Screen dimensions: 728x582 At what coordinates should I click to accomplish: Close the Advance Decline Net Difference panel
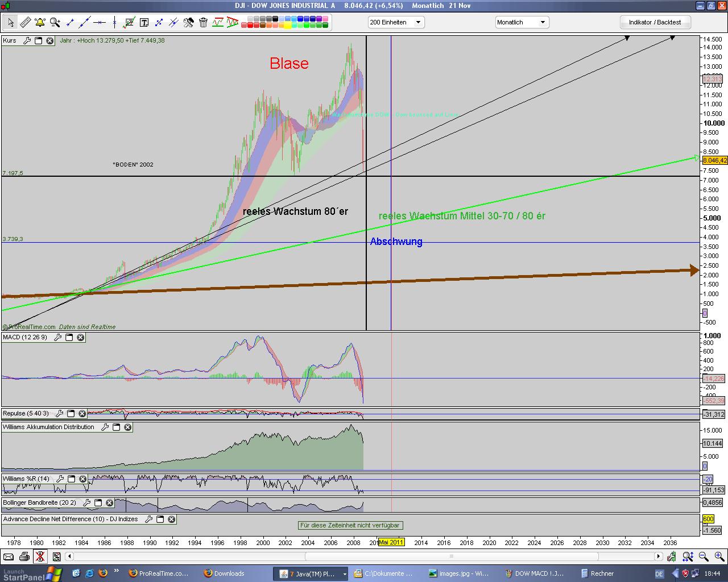click(x=172, y=519)
